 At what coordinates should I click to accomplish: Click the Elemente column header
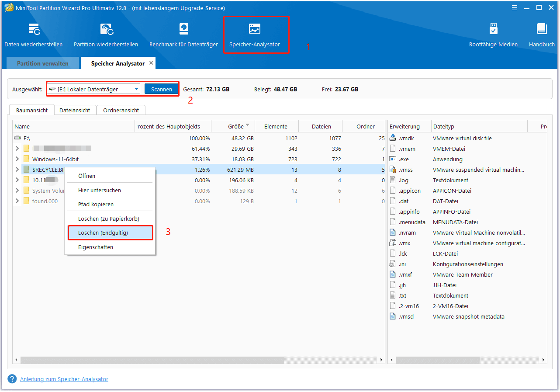(277, 126)
